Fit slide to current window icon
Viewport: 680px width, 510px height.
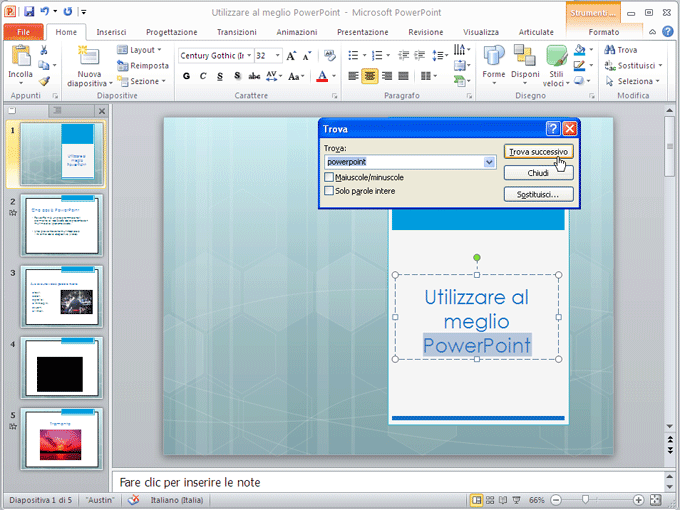656,500
